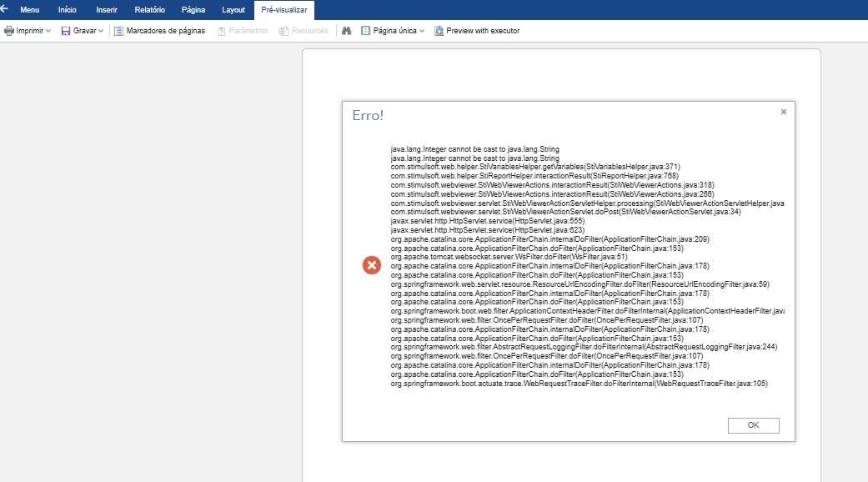Select the Pré-visualizar tab
Image resolution: width=868 pixels, height=482 pixels.
(284, 10)
